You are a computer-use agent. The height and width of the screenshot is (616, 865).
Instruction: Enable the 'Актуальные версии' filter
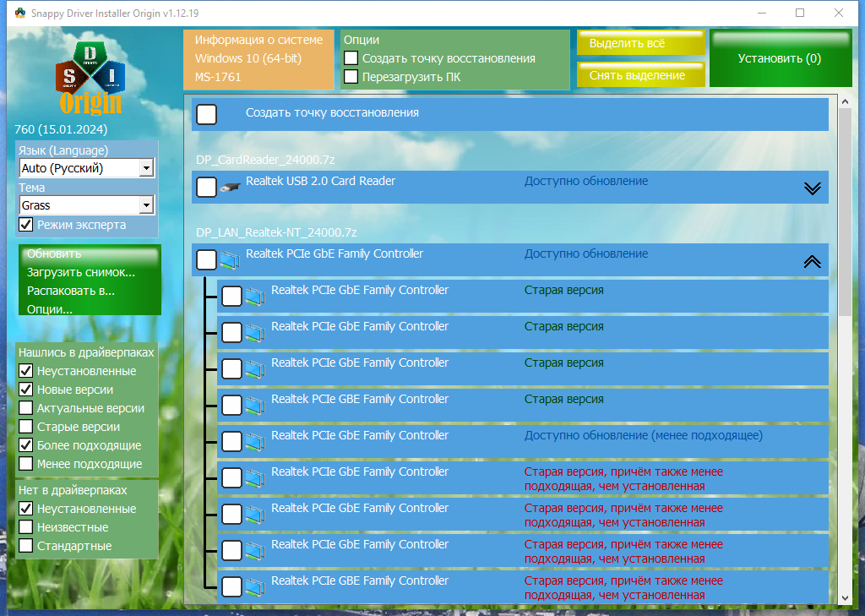(26, 408)
